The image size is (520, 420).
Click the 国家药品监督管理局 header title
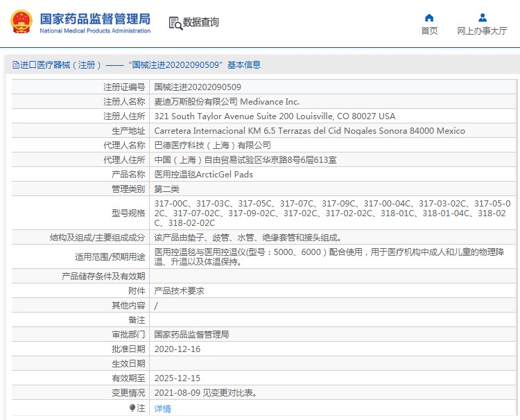95,19
